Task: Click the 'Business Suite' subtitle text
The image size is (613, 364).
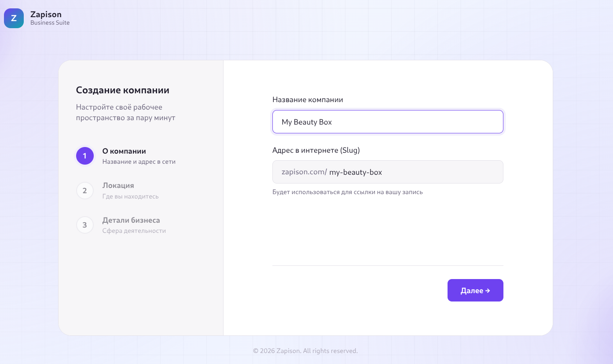Action: click(x=50, y=23)
